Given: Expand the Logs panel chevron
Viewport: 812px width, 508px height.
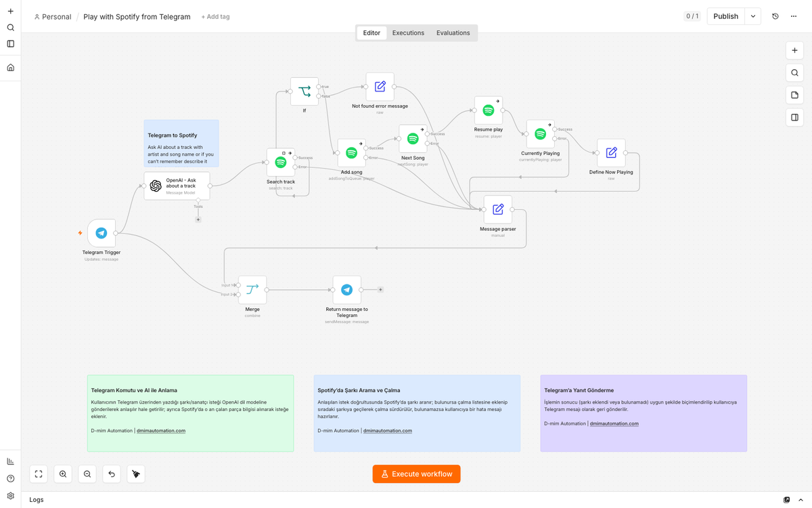Looking at the screenshot, I should pyautogui.click(x=799, y=500).
